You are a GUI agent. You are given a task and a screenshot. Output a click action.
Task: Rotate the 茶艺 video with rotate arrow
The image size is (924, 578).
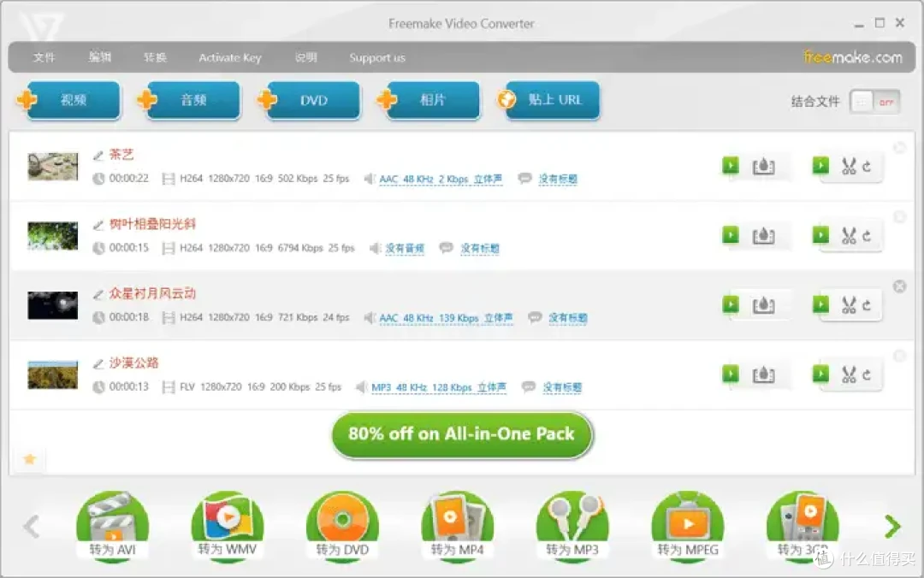coord(866,167)
